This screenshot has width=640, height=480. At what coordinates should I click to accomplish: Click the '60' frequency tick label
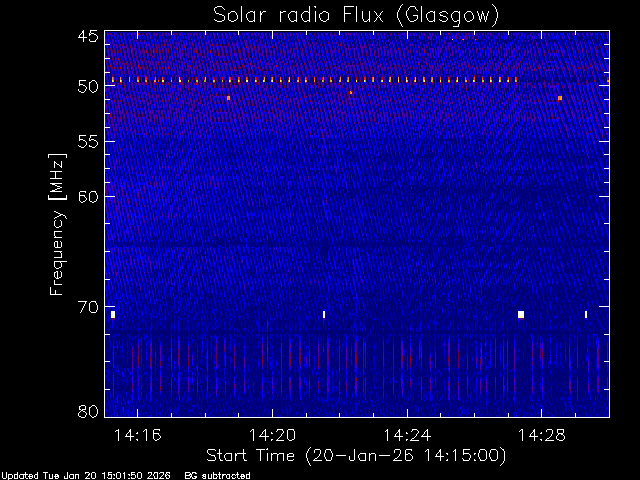pyautogui.click(x=88, y=196)
